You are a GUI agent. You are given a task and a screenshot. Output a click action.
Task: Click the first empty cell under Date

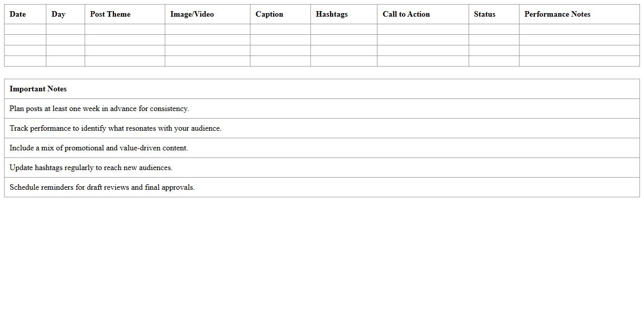25,29
